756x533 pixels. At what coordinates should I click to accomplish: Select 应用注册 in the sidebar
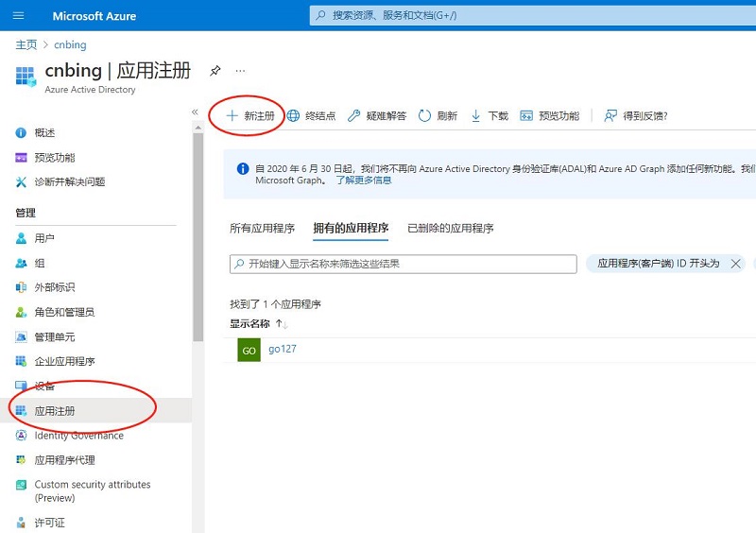[96, 410]
